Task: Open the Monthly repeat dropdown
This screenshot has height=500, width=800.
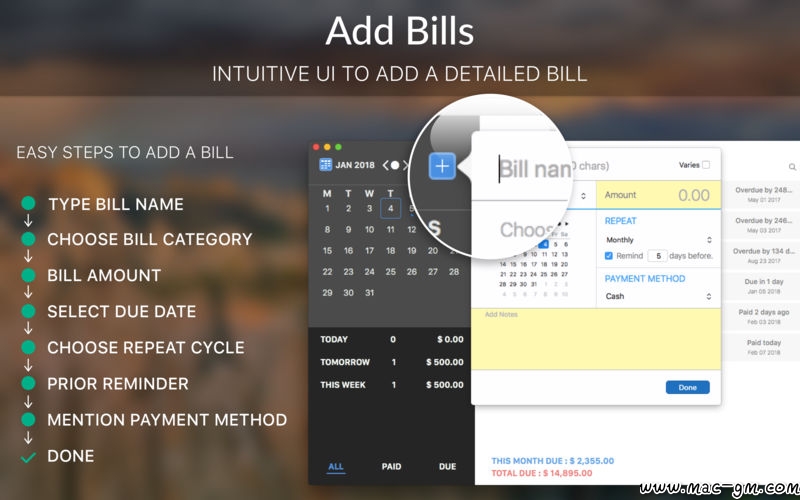Action: coord(658,240)
